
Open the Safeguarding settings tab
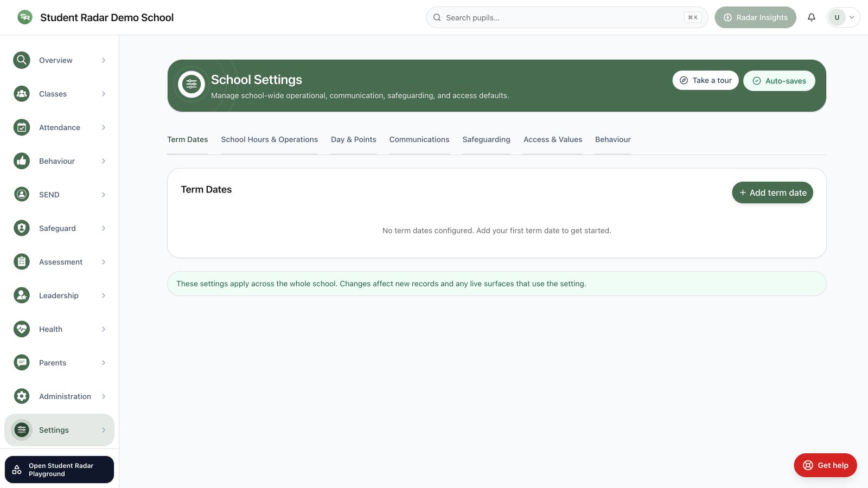coord(486,139)
